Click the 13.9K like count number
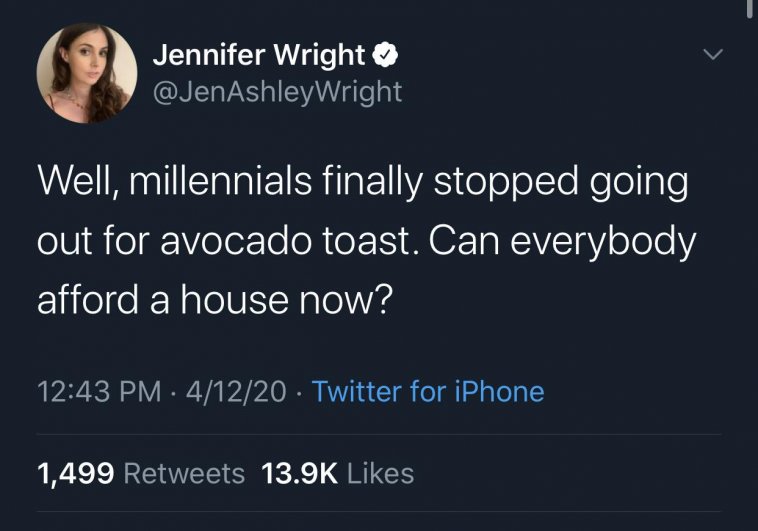The image size is (758, 531). 300,472
